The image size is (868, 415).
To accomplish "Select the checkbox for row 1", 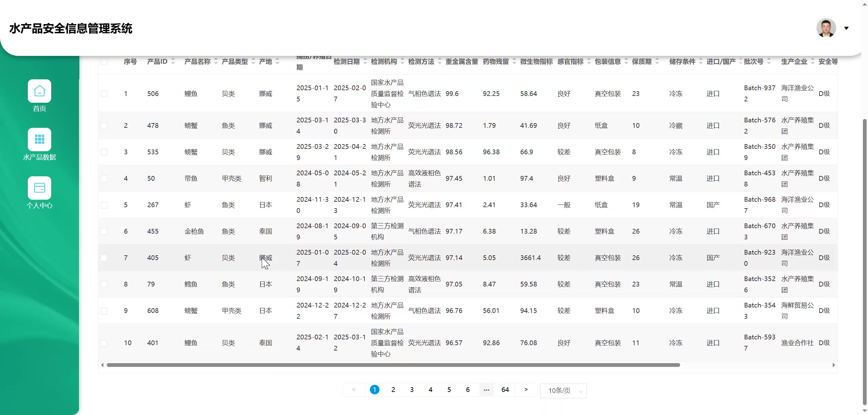I will (x=104, y=94).
